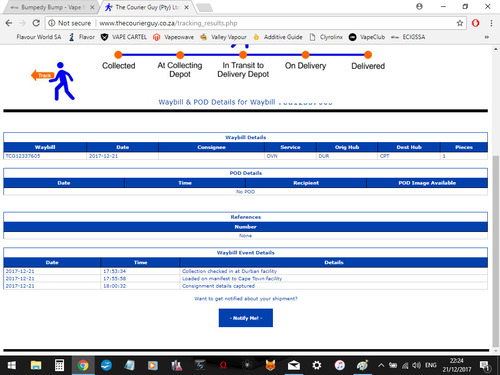Click the orange Track arrow icon
This screenshot has width=500, height=375.
42,75
